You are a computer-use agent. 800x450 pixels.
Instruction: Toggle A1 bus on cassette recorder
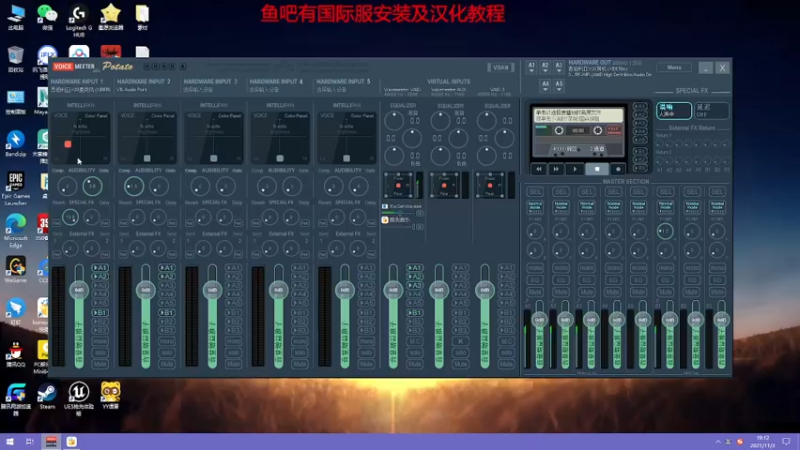[639, 107]
